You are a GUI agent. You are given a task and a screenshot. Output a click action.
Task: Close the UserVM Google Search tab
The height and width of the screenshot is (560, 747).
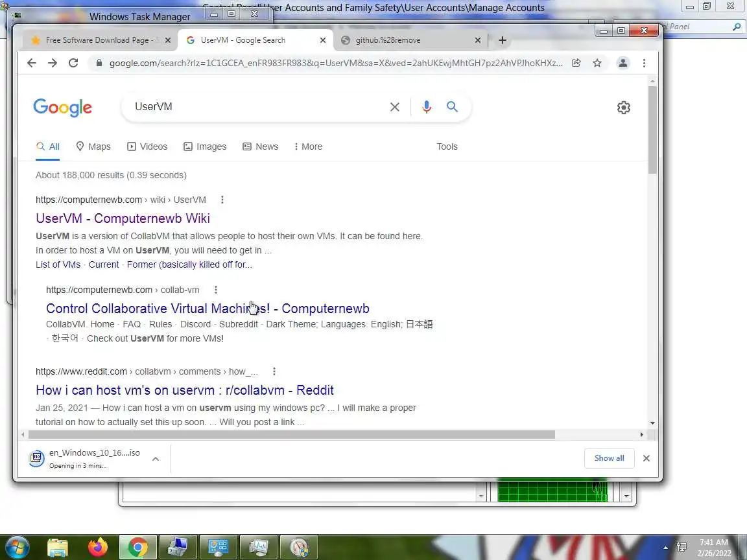pos(323,40)
